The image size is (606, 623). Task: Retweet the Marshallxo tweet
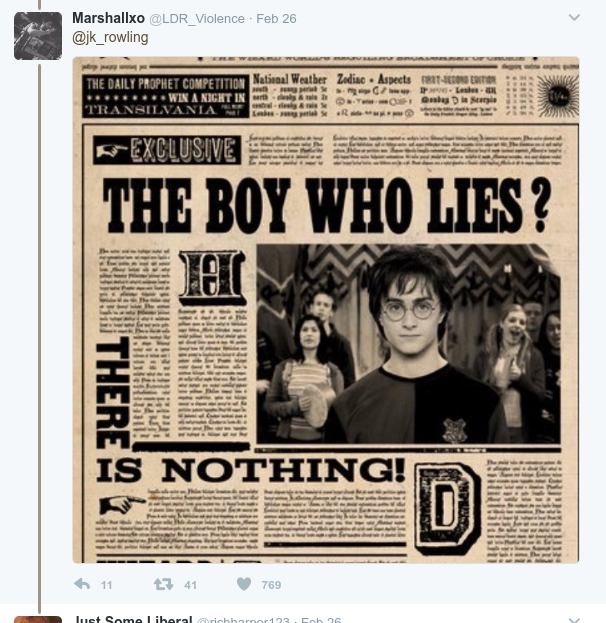coord(163,584)
